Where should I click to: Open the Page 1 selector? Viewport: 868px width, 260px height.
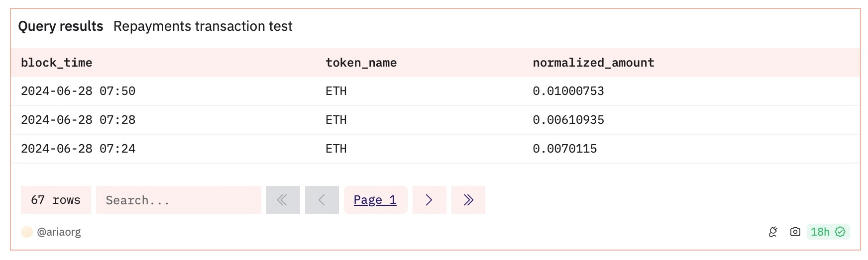coord(375,200)
